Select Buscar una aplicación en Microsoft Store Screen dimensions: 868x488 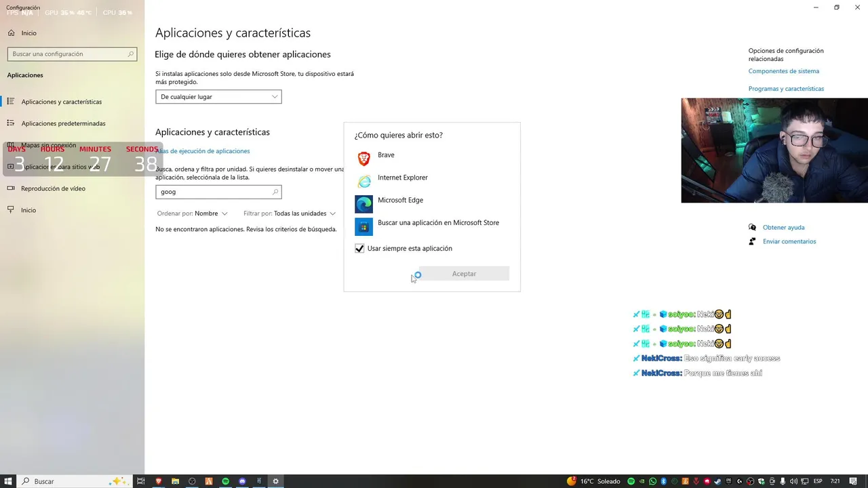click(x=431, y=226)
